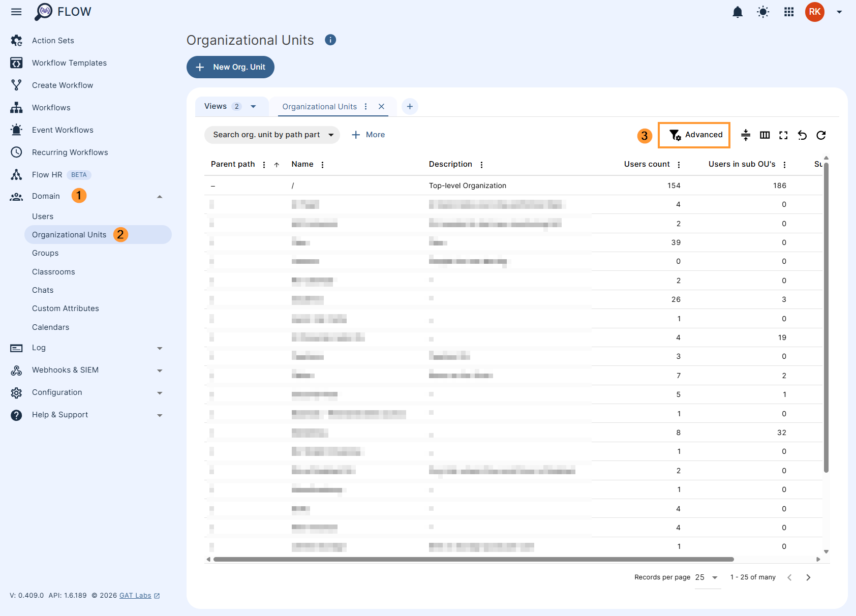Screen dimensions: 856x616
Task: Collapse the Domain section chevron
Action: click(160, 196)
